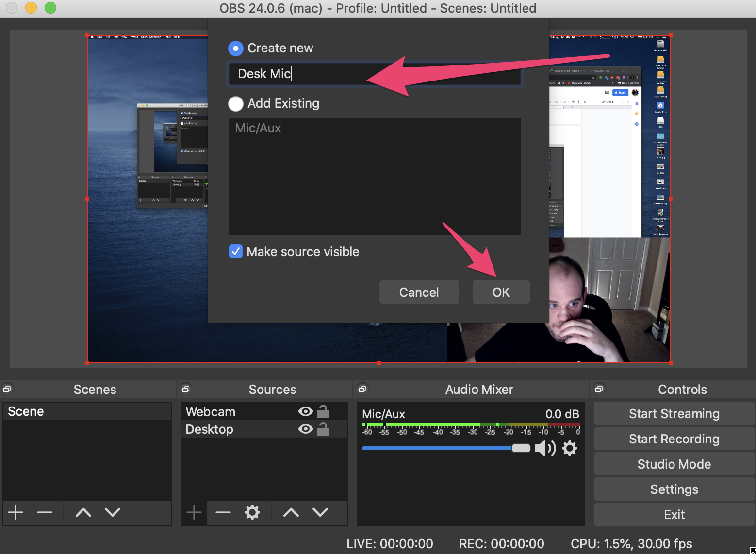Viewport: 756px width, 554px height.
Task: Move source up in Sources list
Action: (x=291, y=512)
